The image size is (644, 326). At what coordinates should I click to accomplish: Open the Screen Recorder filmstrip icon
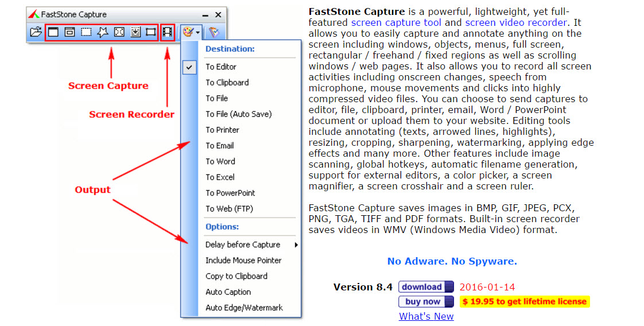tap(167, 32)
